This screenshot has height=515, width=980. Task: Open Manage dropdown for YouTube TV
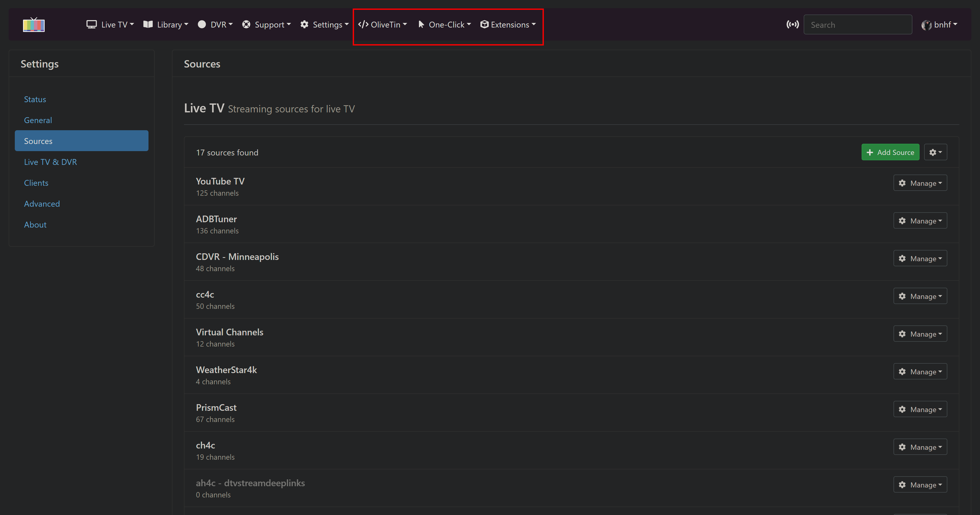tap(920, 183)
